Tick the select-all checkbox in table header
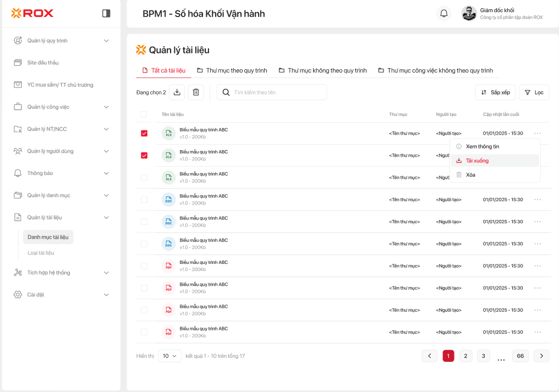This screenshot has height=392, width=559. click(144, 114)
